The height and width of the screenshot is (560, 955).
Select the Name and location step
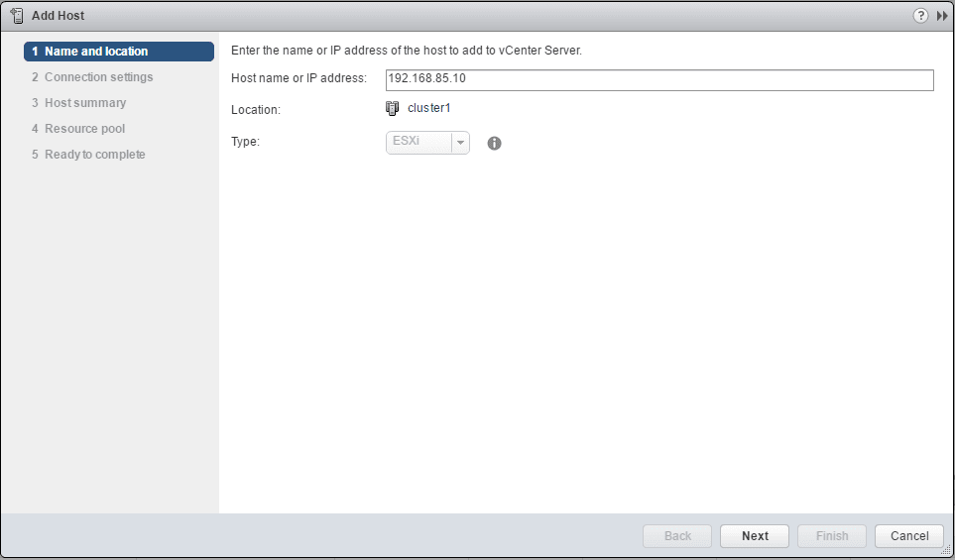tap(119, 52)
